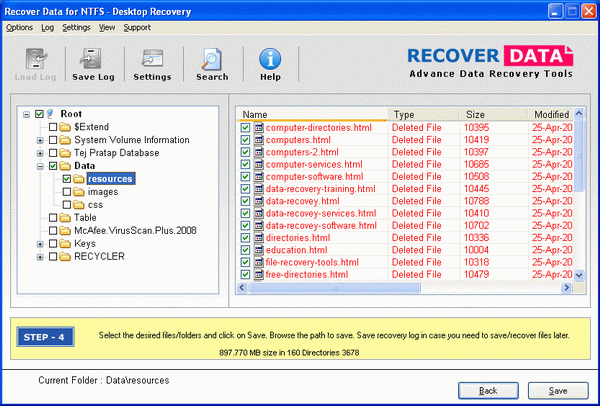
Task: Click file icon of computers-2.html
Action: click(259, 152)
